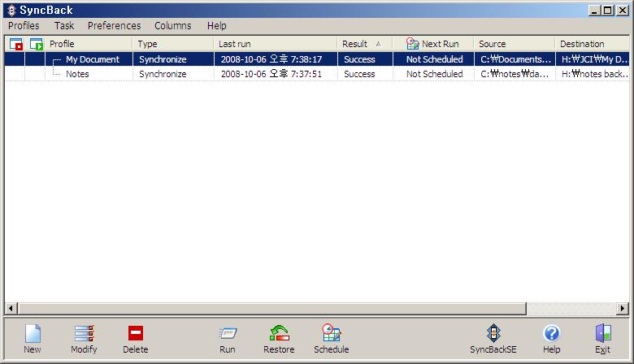Click the run-profile green arrow header icon

click(x=37, y=44)
